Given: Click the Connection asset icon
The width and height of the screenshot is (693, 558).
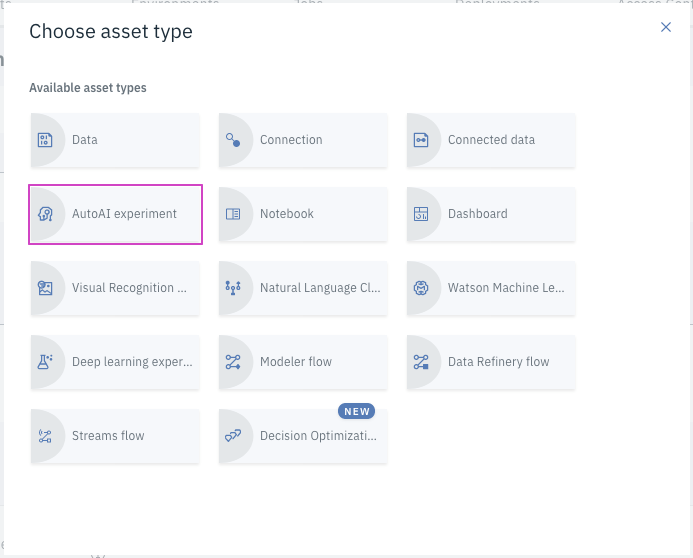Looking at the screenshot, I should (233, 140).
